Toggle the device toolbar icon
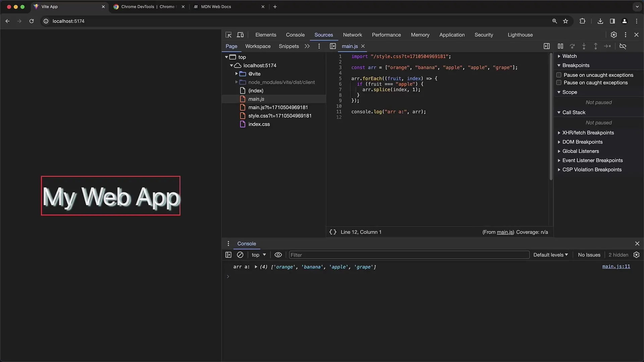The width and height of the screenshot is (644, 362). (x=240, y=35)
